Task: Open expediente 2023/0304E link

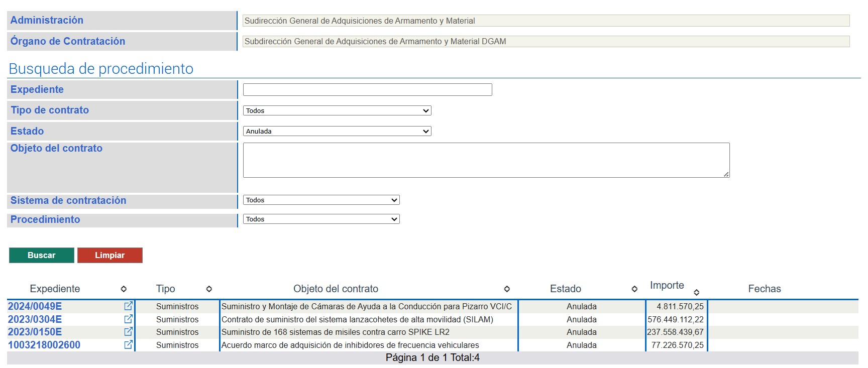Action: tap(35, 319)
